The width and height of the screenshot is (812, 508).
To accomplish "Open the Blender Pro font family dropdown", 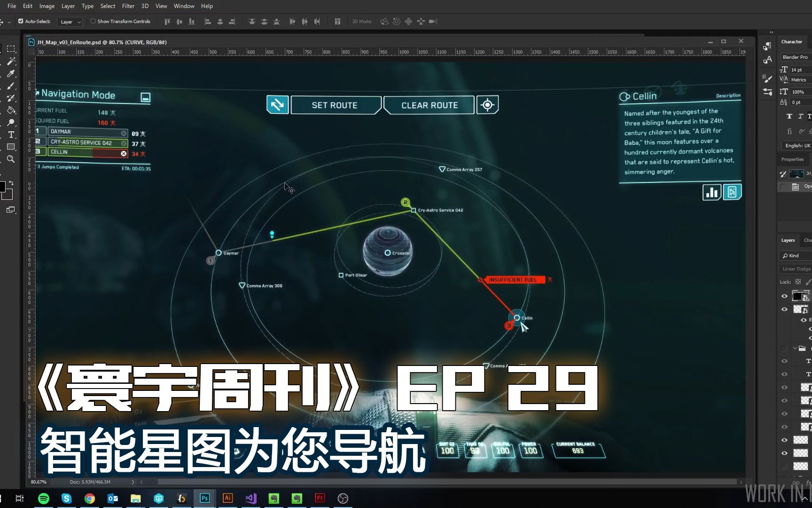I will click(x=796, y=57).
